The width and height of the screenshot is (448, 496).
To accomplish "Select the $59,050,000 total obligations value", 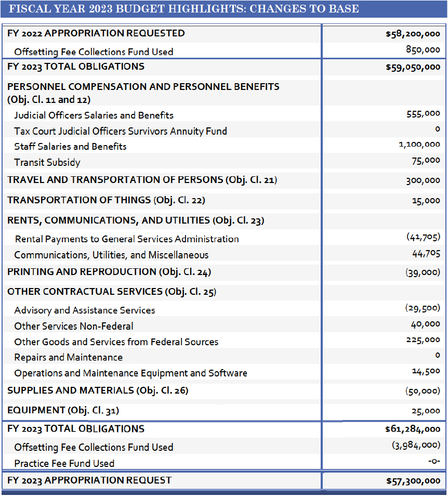I will coord(413,67).
